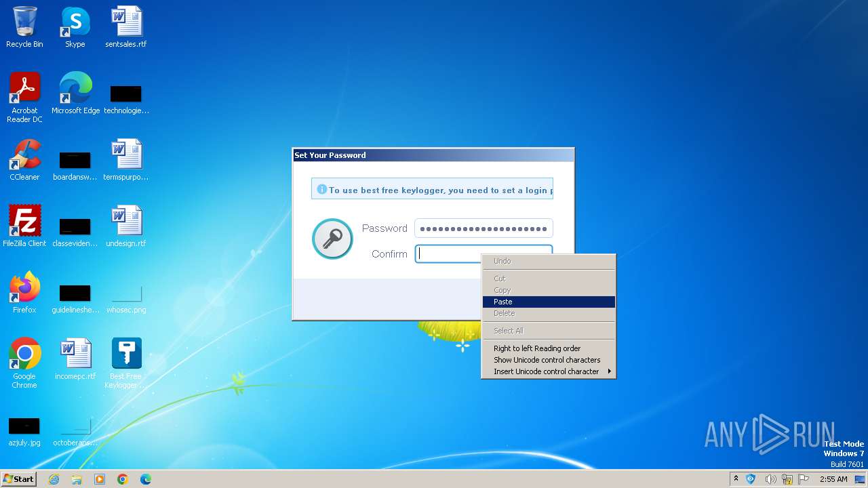
Task: Open the CCleaner desktop shortcut
Action: pyautogui.click(x=24, y=160)
